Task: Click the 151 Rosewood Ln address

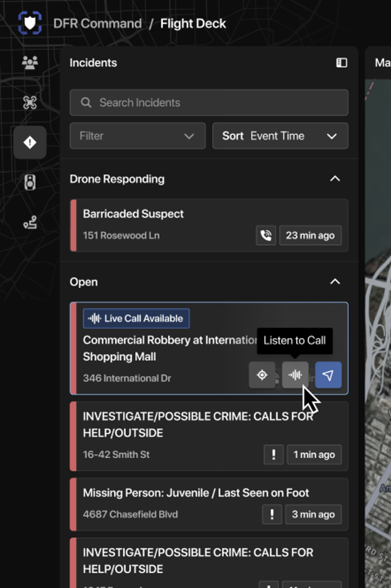Action: pyautogui.click(x=121, y=235)
